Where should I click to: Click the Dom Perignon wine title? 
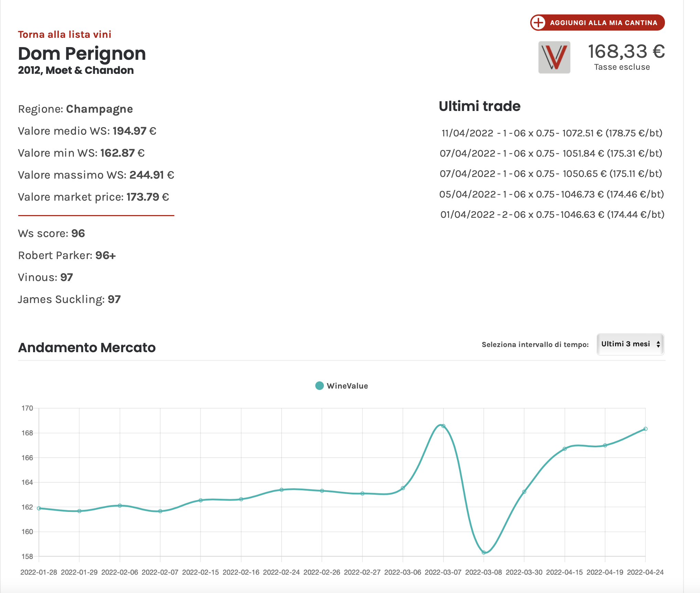[82, 54]
